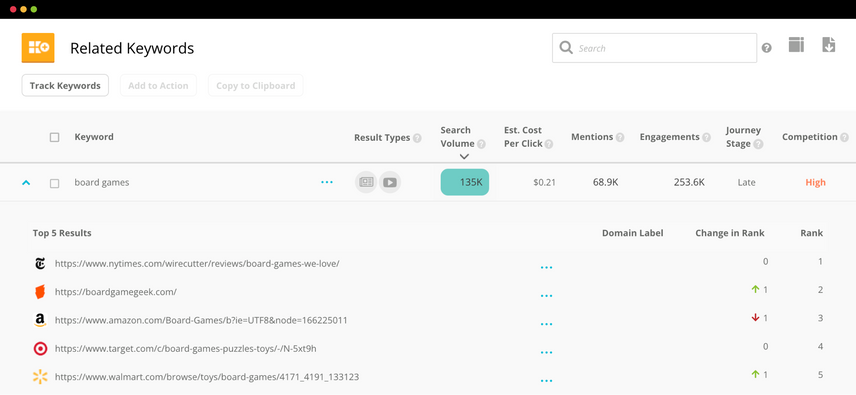Click the 253.6K engagements value
The height and width of the screenshot is (395, 856).
pos(689,182)
